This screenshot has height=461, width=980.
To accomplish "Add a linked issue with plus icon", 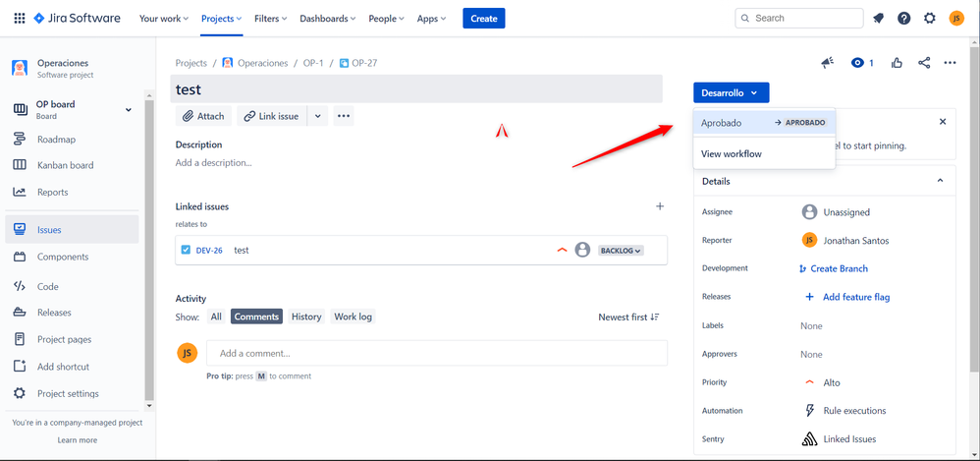I will click(659, 206).
